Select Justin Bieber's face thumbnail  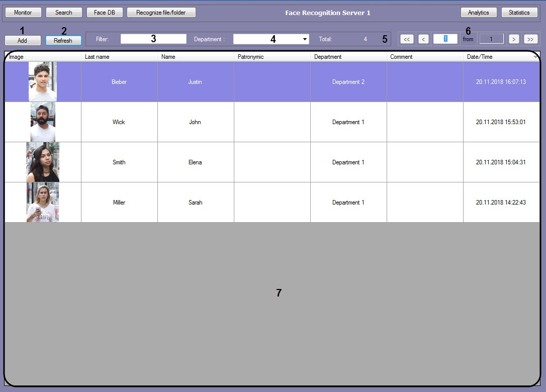[x=43, y=81]
